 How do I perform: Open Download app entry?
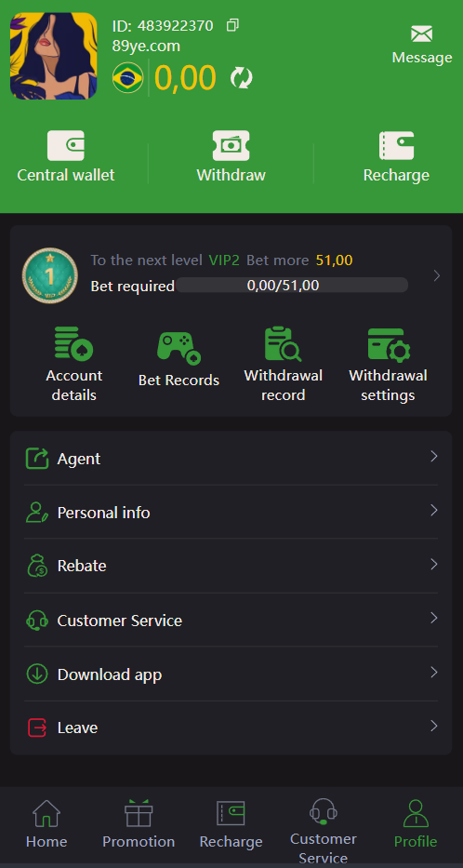[231, 674]
